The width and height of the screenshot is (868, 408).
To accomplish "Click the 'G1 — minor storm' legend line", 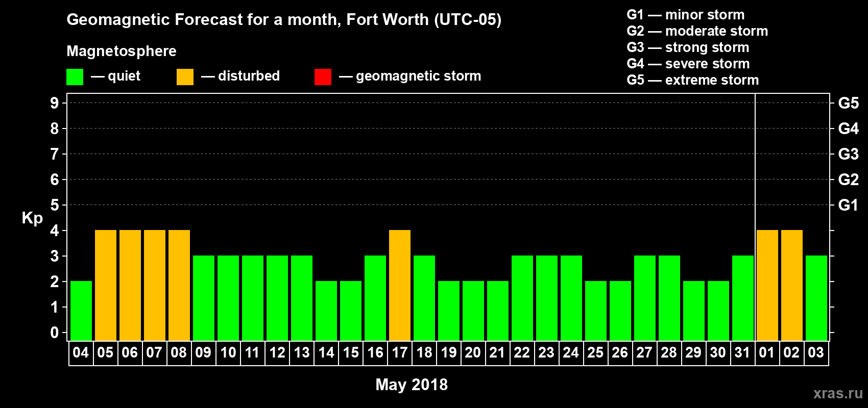I will coord(686,15).
